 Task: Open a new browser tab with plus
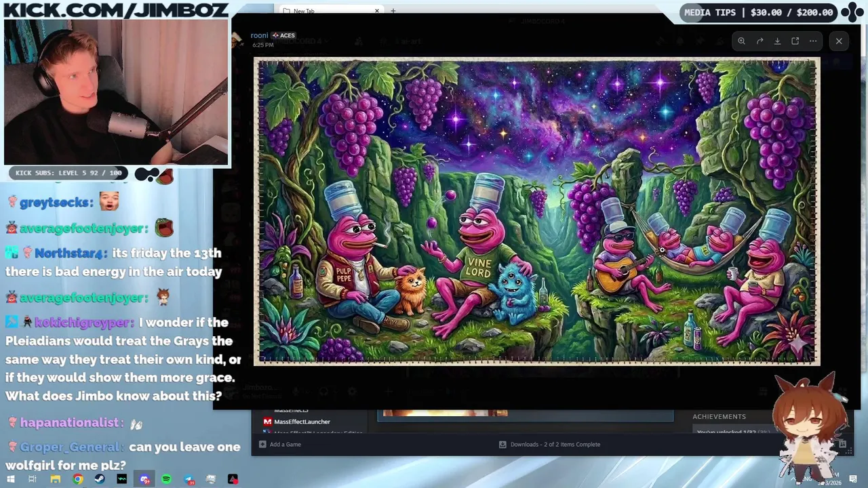pyautogui.click(x=393, y=11)
